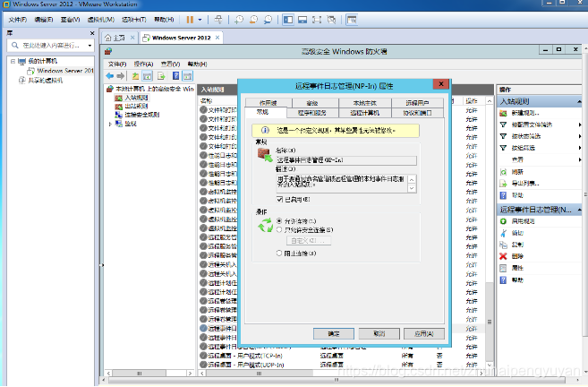
Task: Expand the 监视 tree node
Action: click(x=110, y=124)
